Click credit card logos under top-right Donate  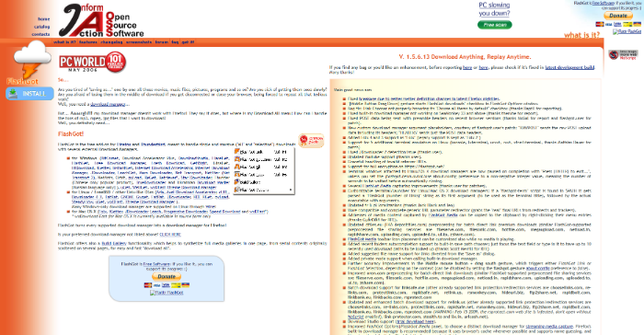(x=618, y=24)
